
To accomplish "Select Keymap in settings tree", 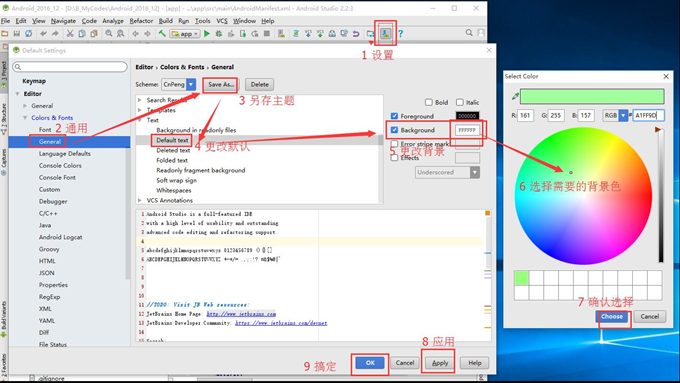I will 34,81.
